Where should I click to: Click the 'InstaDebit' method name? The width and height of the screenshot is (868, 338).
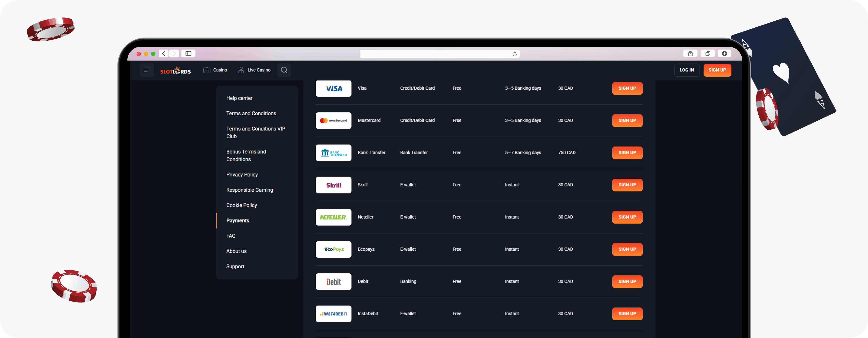pos(368,314)
